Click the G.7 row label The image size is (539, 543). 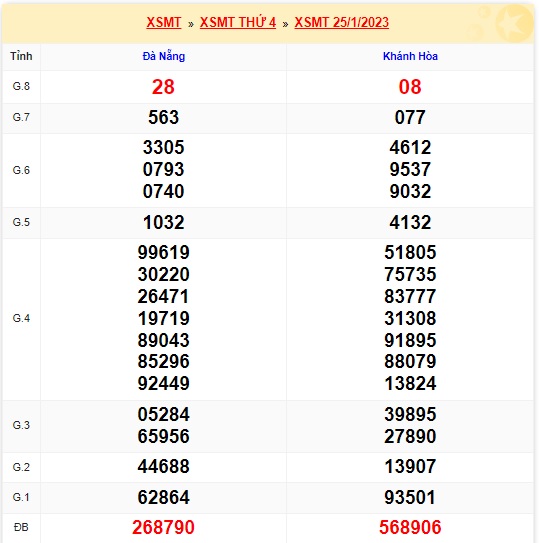point(21,117)
